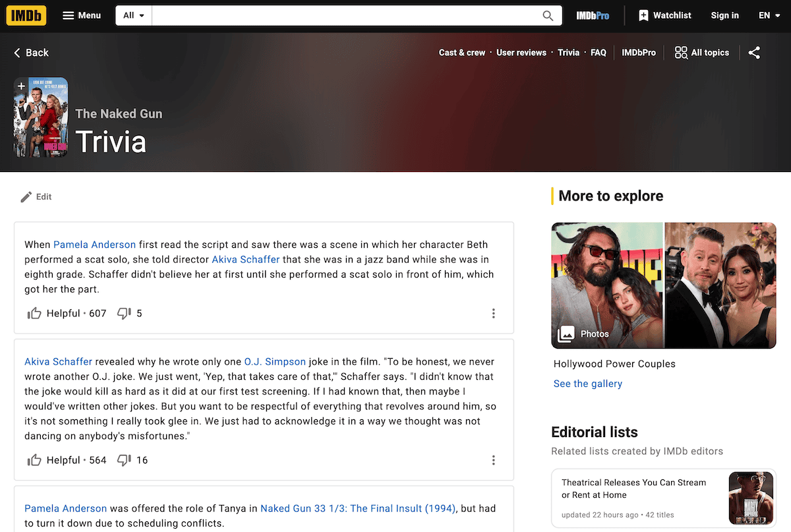791x532 pixels.
Task: Go to Cast & crew section
Action: point(461,53)
